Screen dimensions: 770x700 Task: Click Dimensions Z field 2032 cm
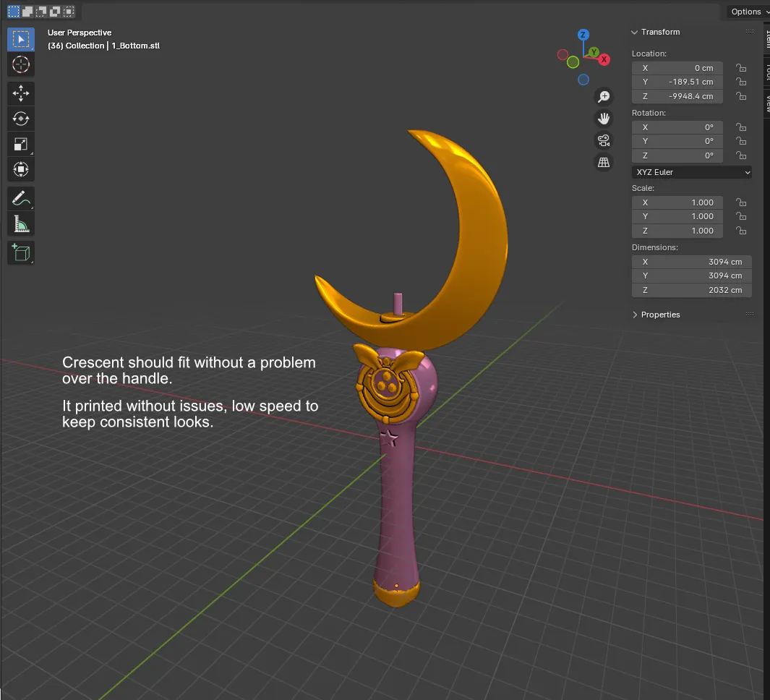pyautogui.click(x=691, y=290)
